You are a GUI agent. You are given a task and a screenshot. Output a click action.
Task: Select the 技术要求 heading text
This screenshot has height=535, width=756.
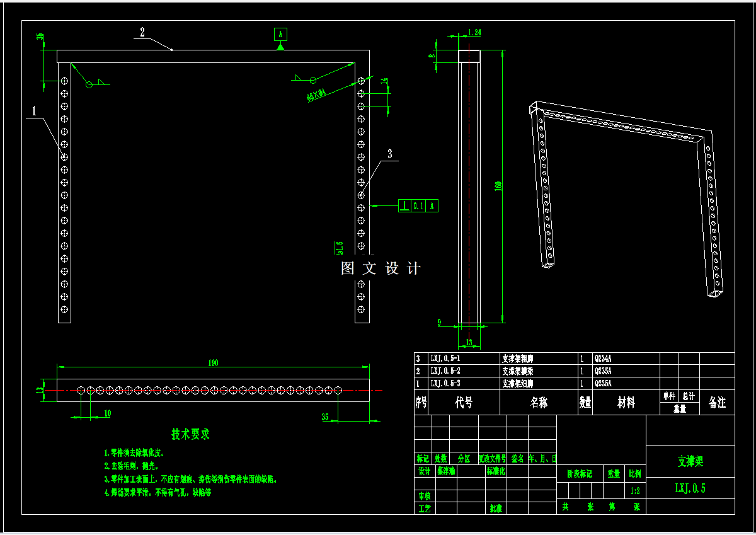191,434
